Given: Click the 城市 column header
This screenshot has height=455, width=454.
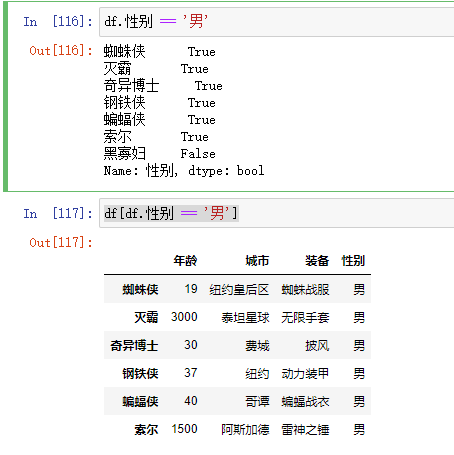Looking at the screenshot, I should coord(257,260).
